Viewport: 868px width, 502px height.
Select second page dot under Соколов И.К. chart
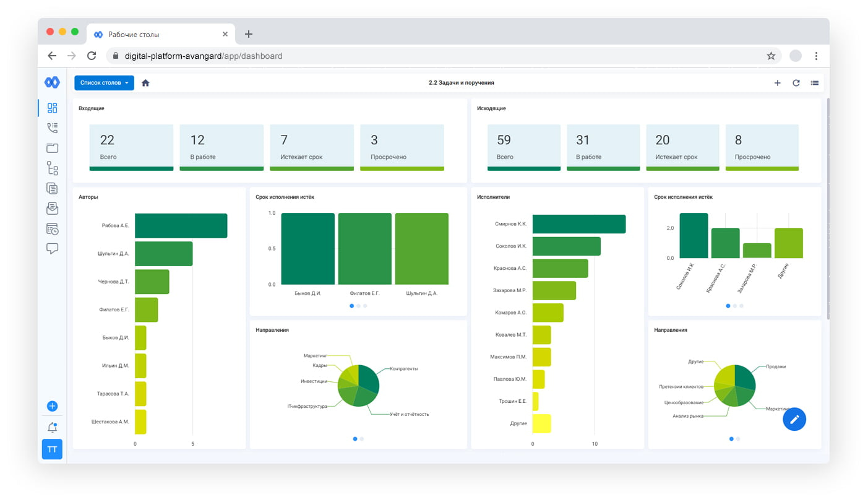pyautogui.click(x=735, y=306)
